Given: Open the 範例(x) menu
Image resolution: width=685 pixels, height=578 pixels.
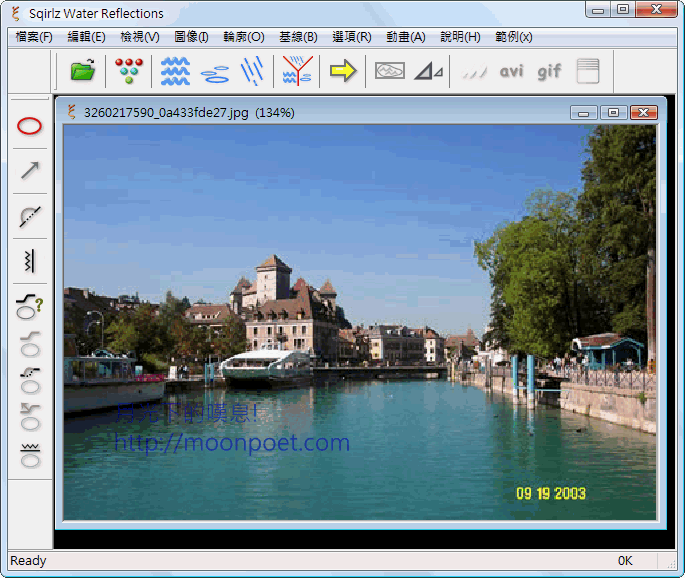Looking at the screenshot, I should [513, 37].
